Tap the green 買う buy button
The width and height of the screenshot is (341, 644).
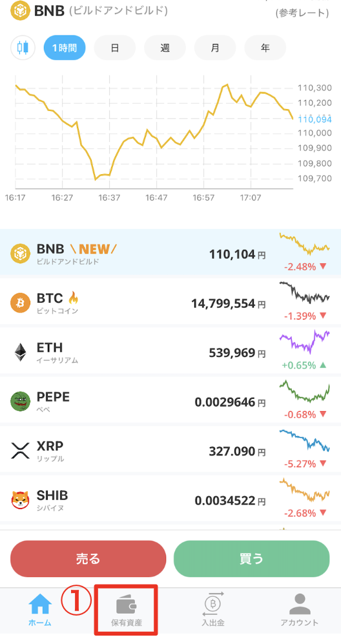click(x=252, y=559)
